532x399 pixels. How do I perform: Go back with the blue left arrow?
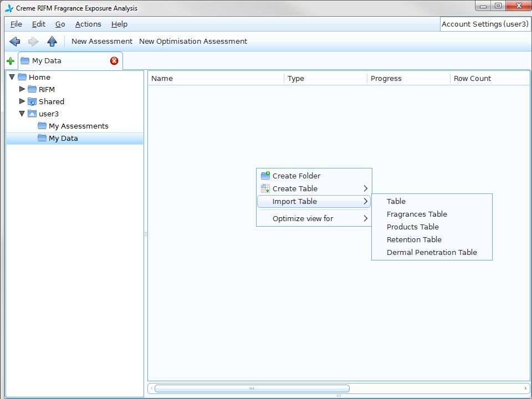coord(15,42)
